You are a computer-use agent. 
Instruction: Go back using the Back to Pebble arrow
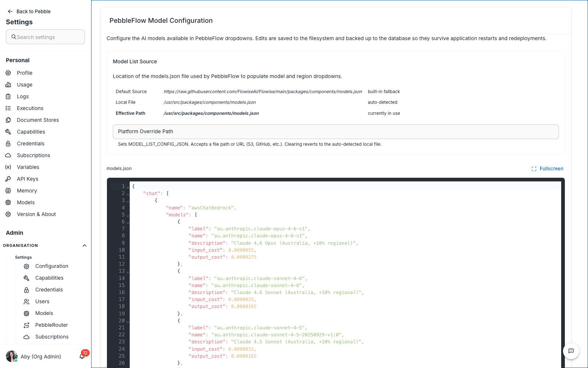[x=10, y=11]
